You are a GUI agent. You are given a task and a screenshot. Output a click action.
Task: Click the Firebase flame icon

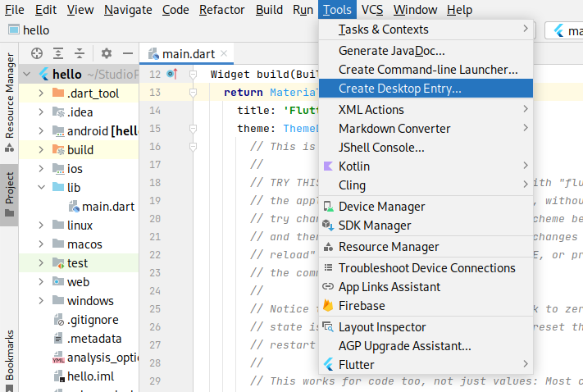click(328, 305)
